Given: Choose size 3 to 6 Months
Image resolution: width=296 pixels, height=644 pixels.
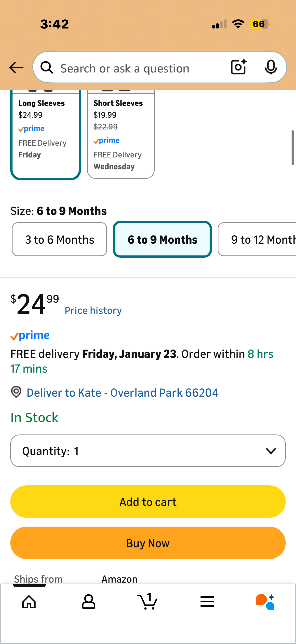Looking at the screenshot, I should click(x=59, y=239).
